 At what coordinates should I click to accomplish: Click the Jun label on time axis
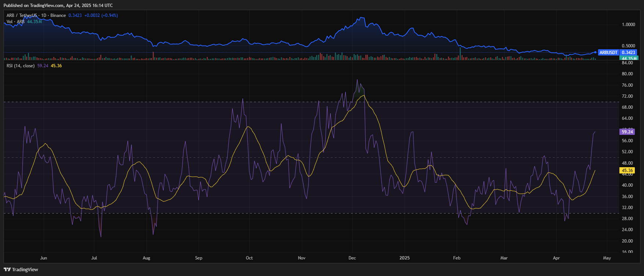coord(44,258)
